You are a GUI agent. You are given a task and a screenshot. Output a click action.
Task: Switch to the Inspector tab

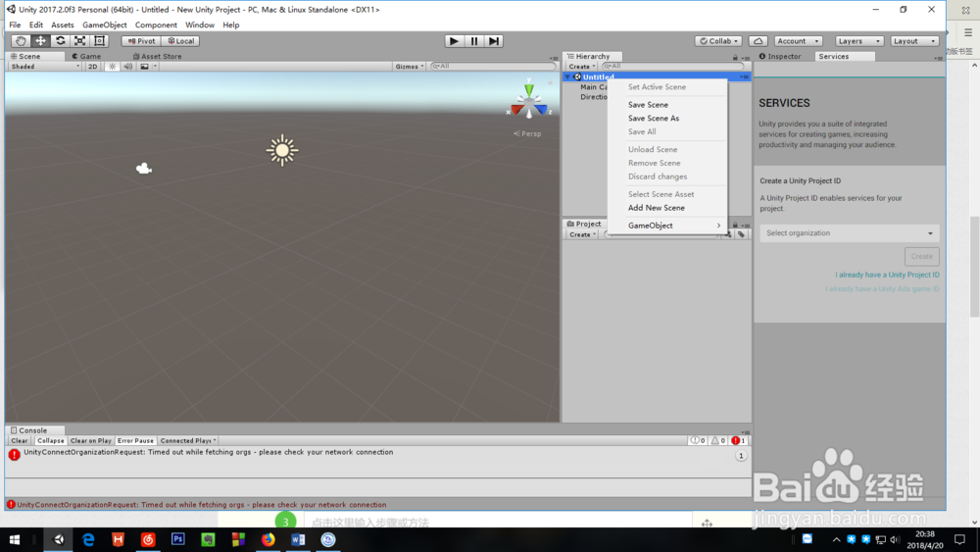tap(780, 56)
